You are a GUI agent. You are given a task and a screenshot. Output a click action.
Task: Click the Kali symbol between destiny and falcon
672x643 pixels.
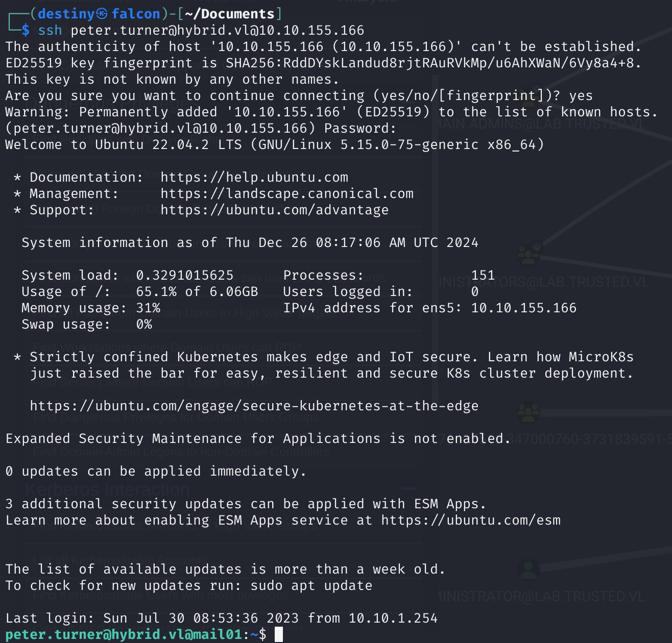coord(102,14)
